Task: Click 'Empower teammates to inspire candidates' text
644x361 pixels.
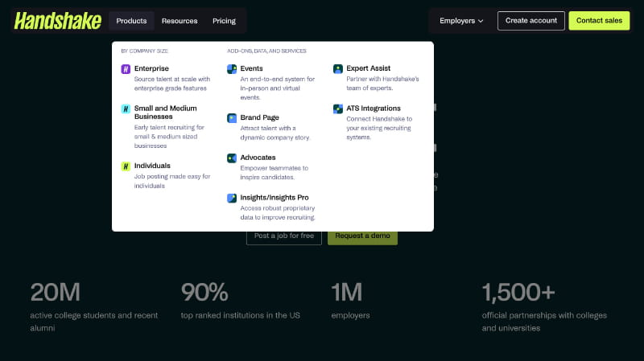Action: click(274, 173)
